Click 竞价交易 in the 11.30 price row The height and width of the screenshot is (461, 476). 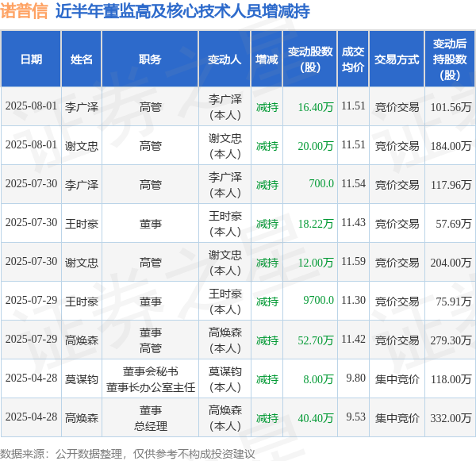(x=397, y=302)
